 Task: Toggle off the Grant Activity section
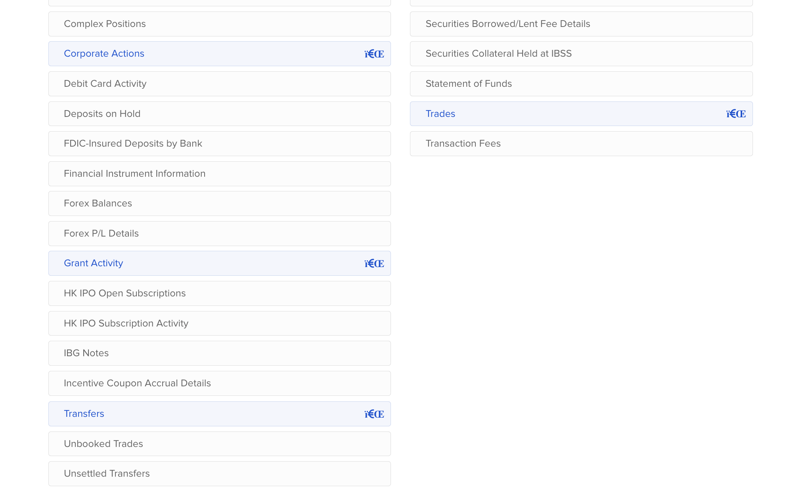[x=94, y=263]
